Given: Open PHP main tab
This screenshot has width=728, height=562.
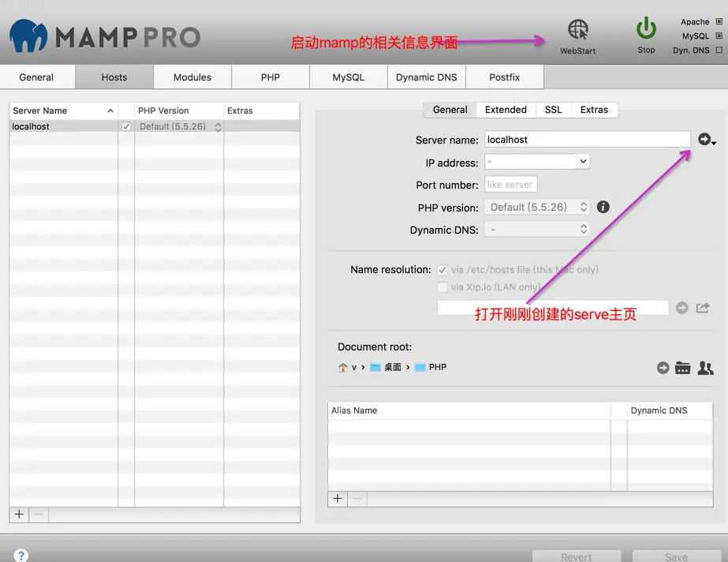Looking at the screenshot, I should [271, 77].
